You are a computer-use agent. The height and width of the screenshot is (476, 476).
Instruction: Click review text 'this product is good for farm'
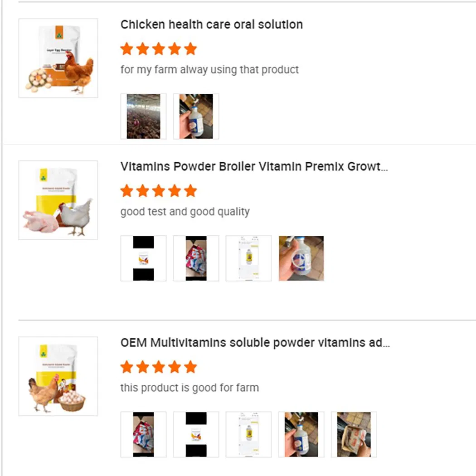coord(189,388)
